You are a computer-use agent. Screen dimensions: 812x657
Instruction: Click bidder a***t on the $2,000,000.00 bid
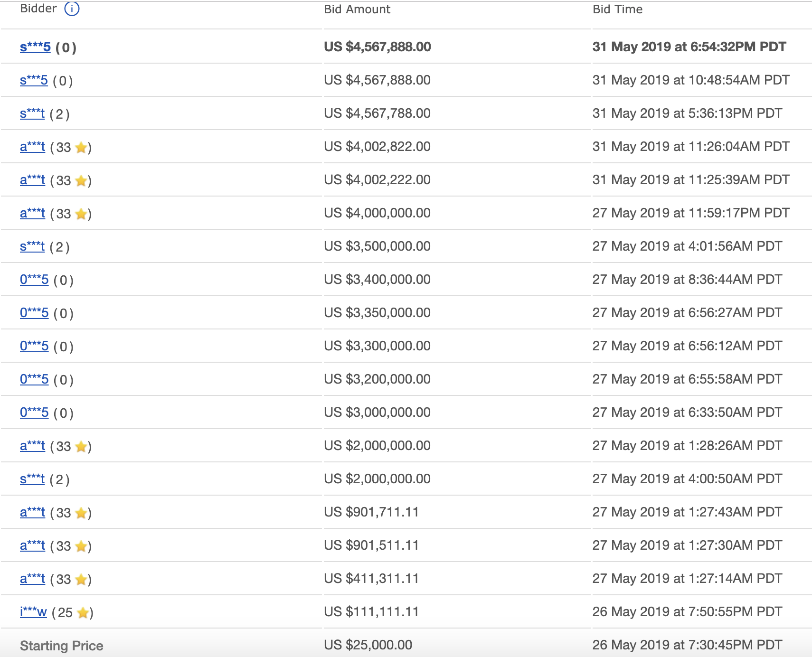coord(32,446)
